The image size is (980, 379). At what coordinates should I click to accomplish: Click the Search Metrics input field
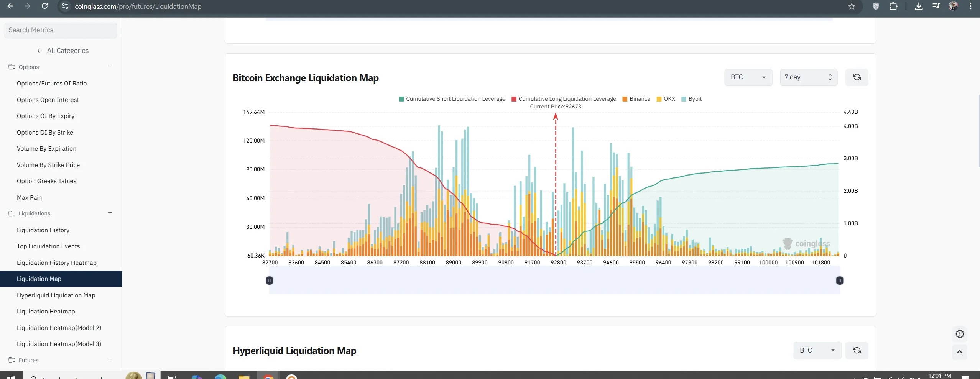[61, 30]
